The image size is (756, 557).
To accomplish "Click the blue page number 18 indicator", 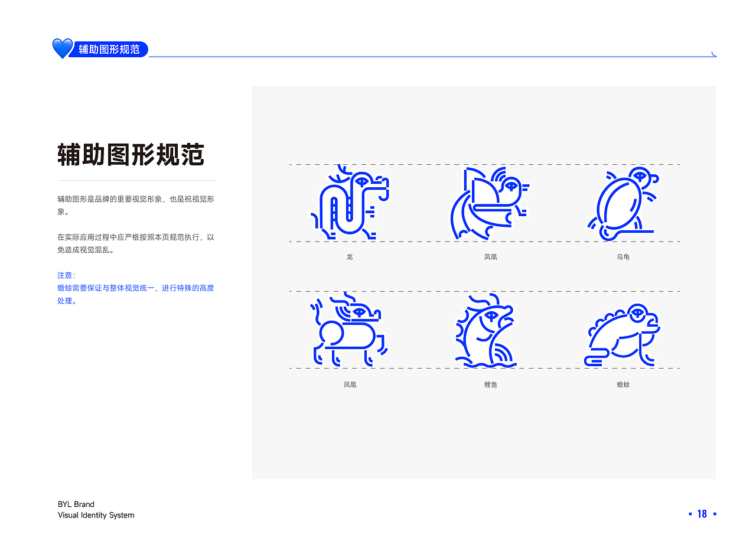I will tap(702, 513).
